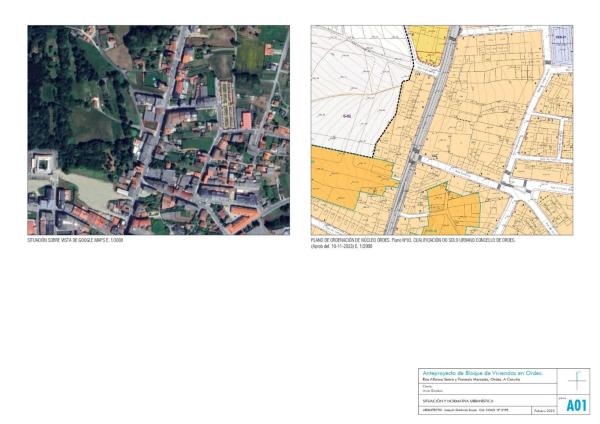Select the Google Maps aerial photo

158,130
